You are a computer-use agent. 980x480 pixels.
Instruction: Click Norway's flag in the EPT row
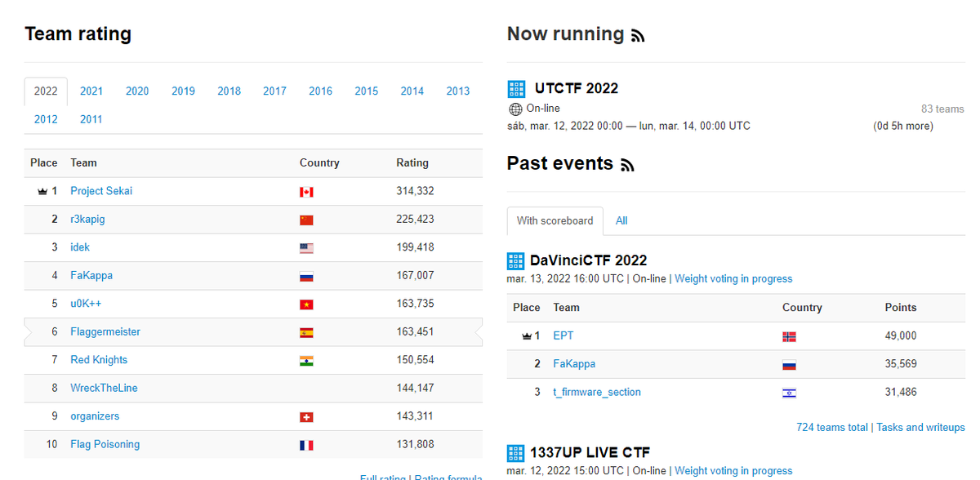point(789,336)
